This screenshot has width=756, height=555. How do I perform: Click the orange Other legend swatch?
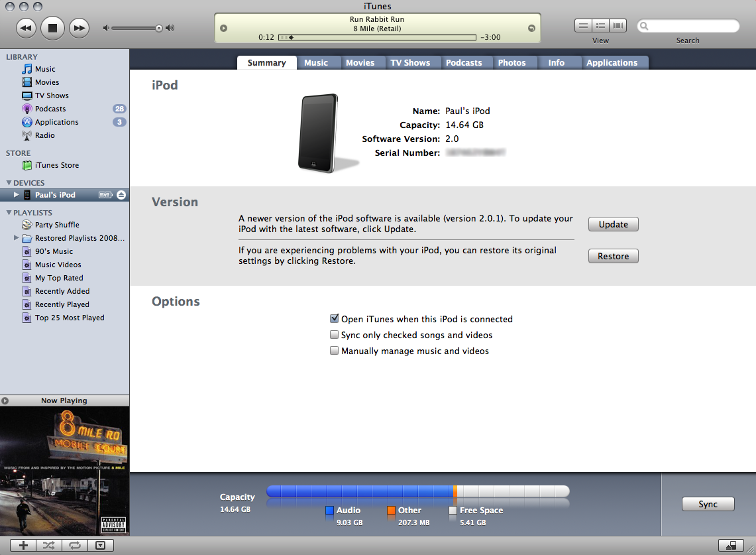392,510
